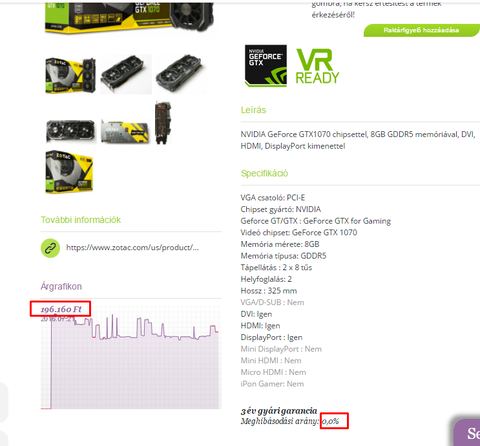The image size is (480, 446).
Task: Select the Zotac retail box thumbnail
Action: 69,171
